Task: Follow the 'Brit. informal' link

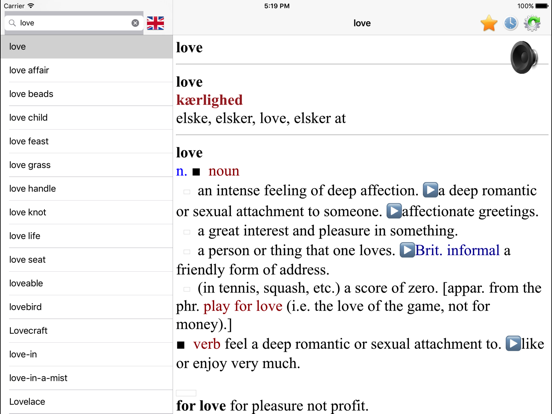Action: [x=457, y=250]
